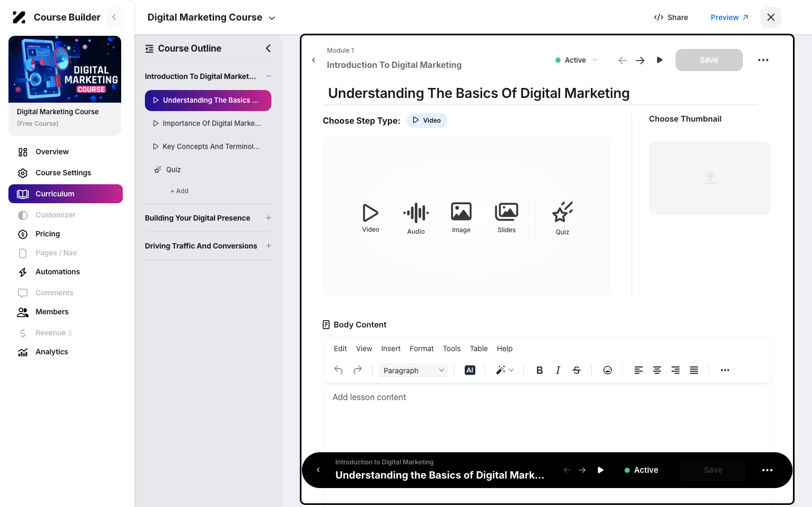Align text left
This screenshot has width=812, height=507.
pos(639,370)
